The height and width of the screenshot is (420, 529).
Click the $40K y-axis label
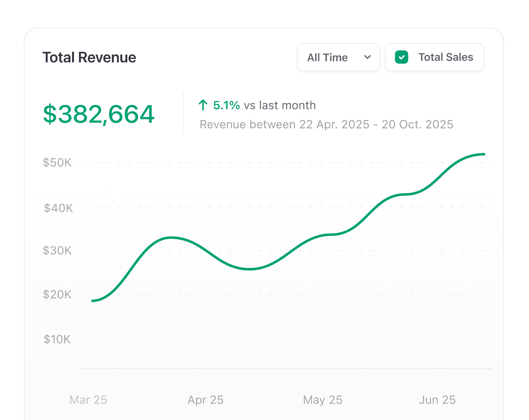(x=58, y=208)
